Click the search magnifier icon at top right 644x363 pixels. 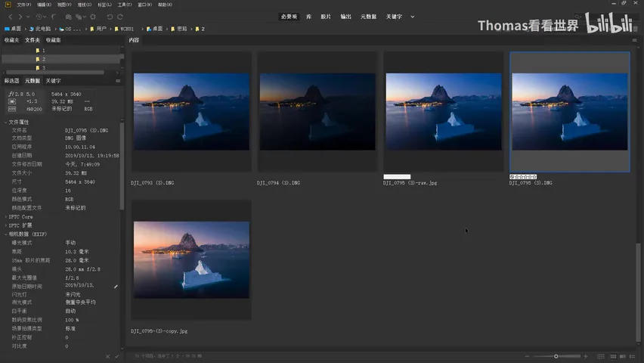[x=577, y=17]
